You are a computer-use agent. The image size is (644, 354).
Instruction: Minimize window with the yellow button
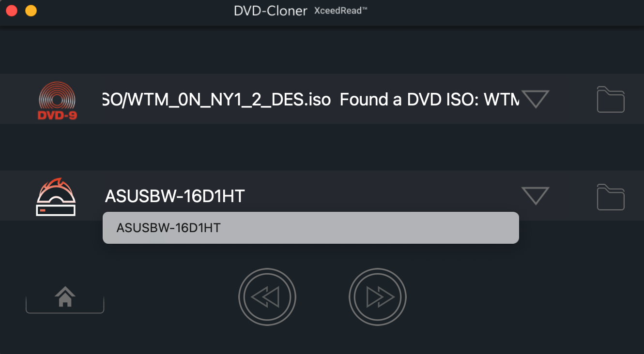(31, 11)
